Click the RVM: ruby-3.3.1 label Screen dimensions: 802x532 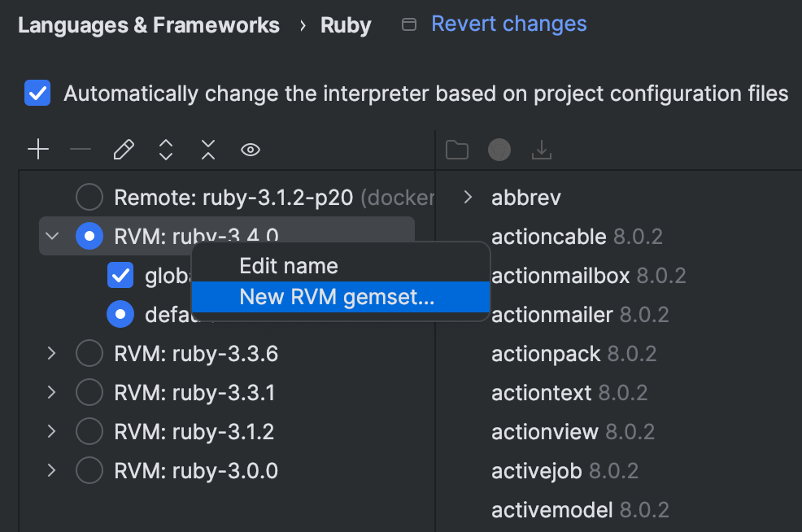point(194,393)
